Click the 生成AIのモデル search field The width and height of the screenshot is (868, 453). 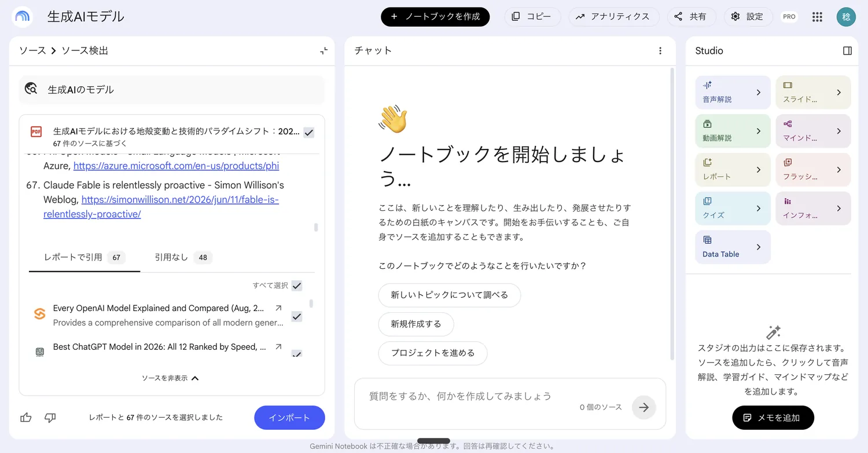click(172, 90)
